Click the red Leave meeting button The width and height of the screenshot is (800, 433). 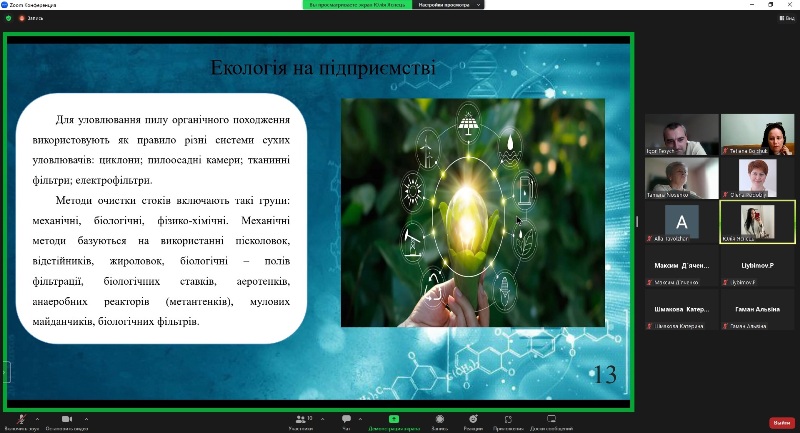click(x=782, y=423)
